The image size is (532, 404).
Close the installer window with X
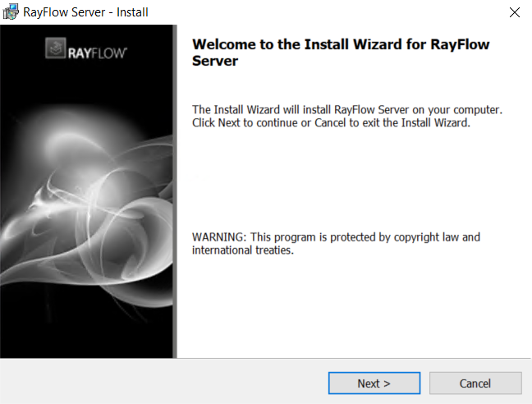[x=515, y=12]
